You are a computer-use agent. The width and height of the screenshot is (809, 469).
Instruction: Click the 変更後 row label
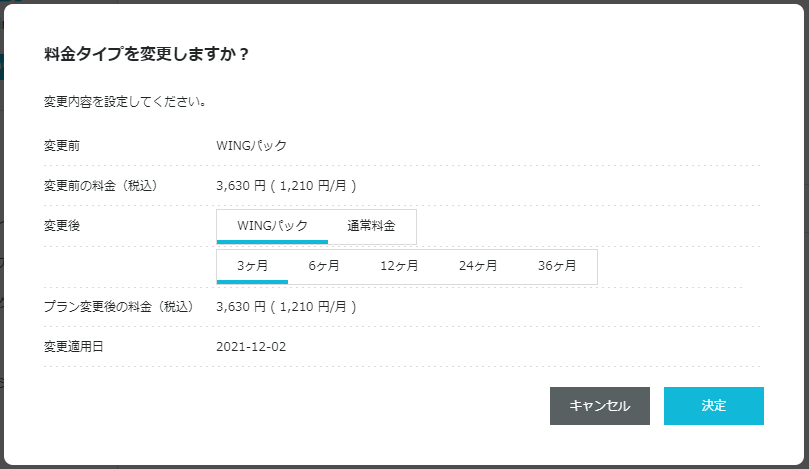pyautogui.click(x=62, y=226)
